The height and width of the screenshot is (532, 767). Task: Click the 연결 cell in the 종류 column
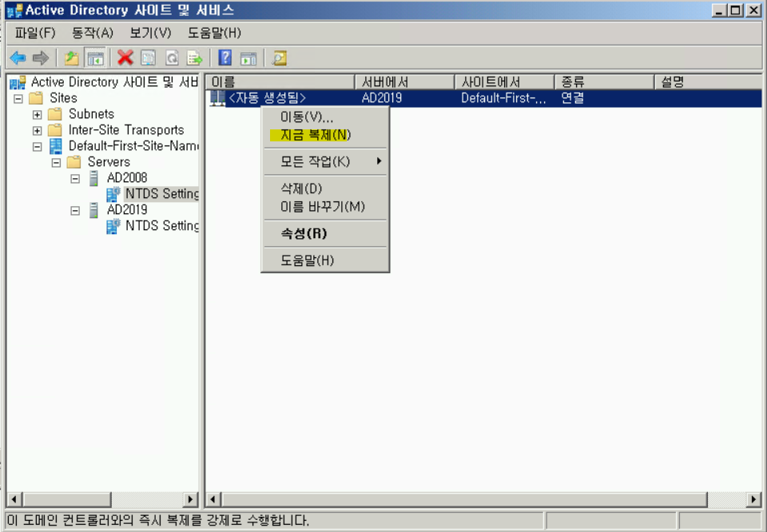pos(572,97)
